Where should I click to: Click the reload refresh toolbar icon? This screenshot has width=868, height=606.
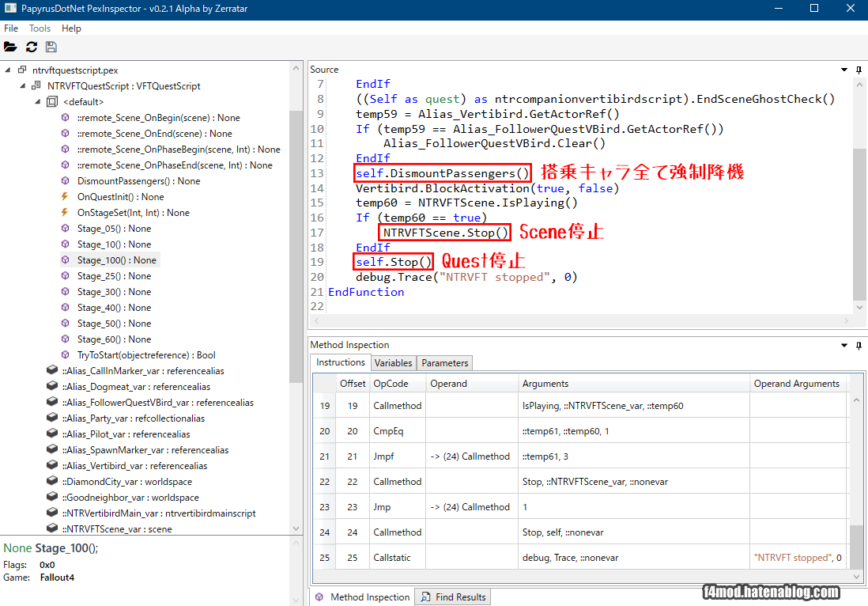pos(32,47)
